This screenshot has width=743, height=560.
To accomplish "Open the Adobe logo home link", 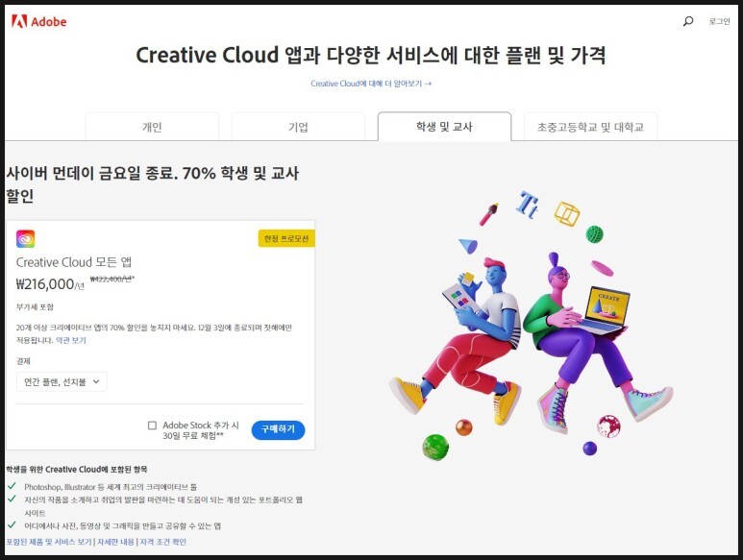I will [x=38, y=21].
